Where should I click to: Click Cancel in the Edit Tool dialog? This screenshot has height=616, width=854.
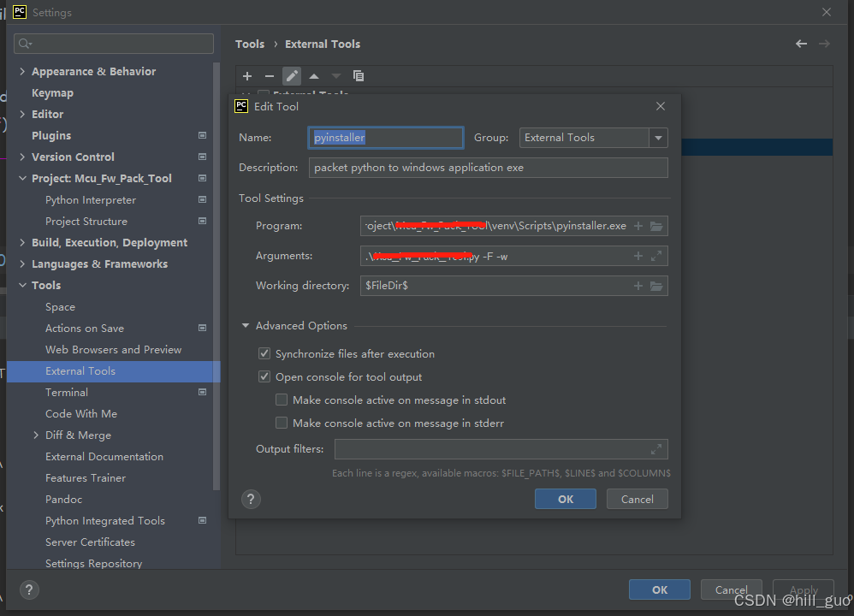point(637,499)
